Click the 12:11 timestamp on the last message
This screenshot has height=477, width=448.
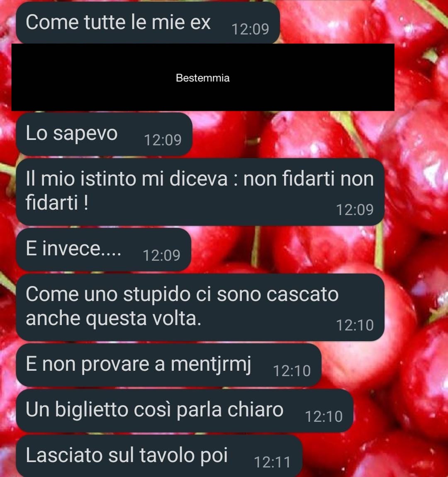272,462
